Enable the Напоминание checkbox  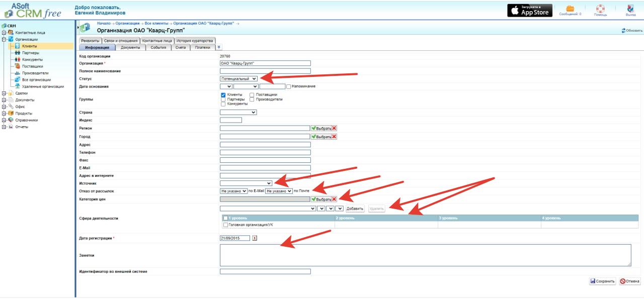tap(288, 86)
